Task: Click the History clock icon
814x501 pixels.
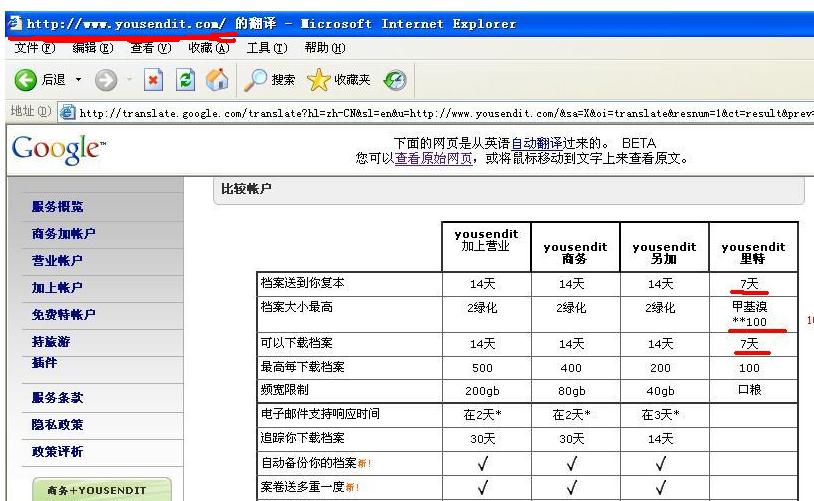Action: (395, 80)
